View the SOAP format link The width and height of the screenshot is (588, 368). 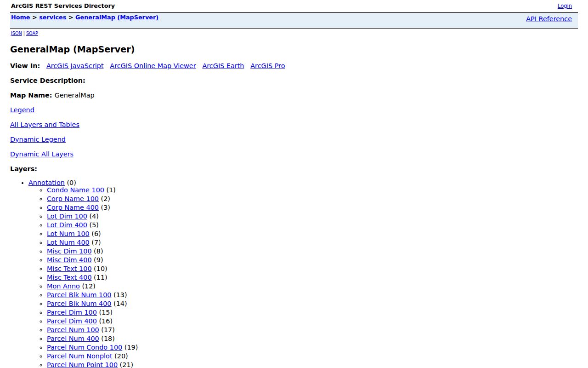[32, 34]
